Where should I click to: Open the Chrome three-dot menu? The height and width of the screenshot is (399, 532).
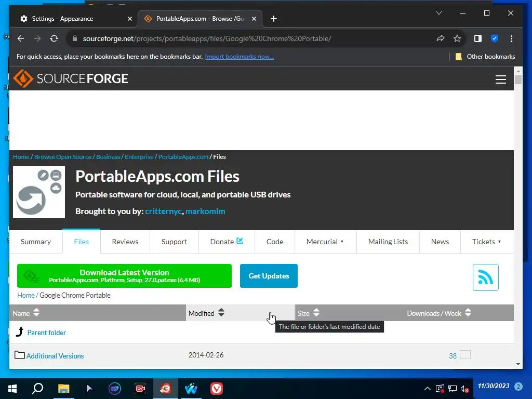click(x=511, y=38)
